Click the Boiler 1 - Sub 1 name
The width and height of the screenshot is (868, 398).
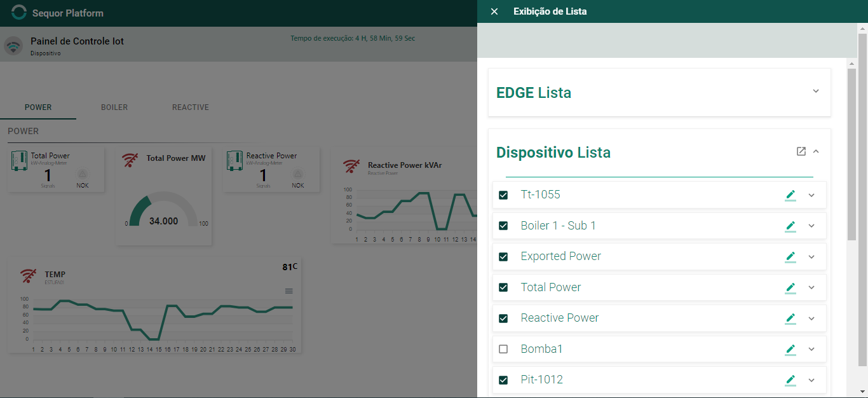click(x=559, y=226)
